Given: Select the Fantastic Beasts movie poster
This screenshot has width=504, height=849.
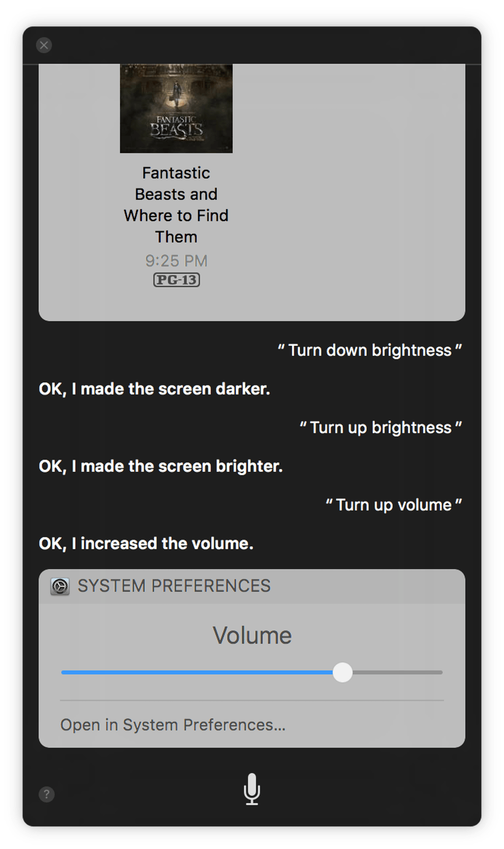Looking at the screenshot, I should coord(176,108).
